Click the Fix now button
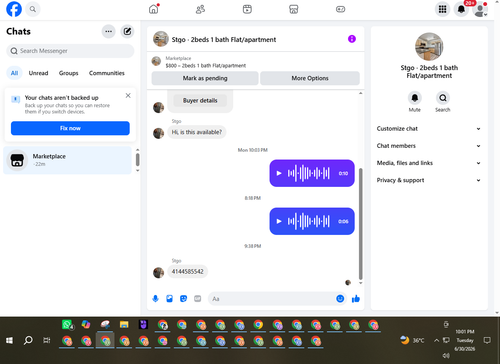This screenshot has height=364, width=500. point(70,128)
